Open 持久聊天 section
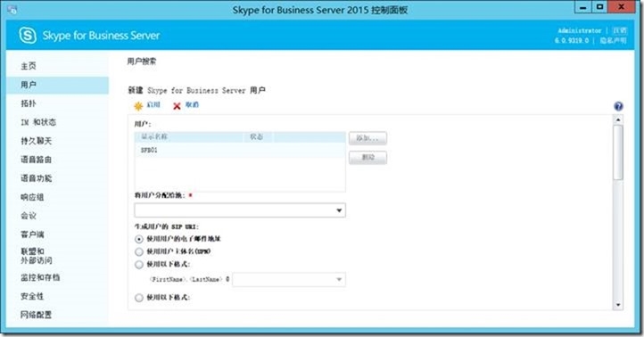Viewport: 644px width, 337px height. click(x=37, y=141)
